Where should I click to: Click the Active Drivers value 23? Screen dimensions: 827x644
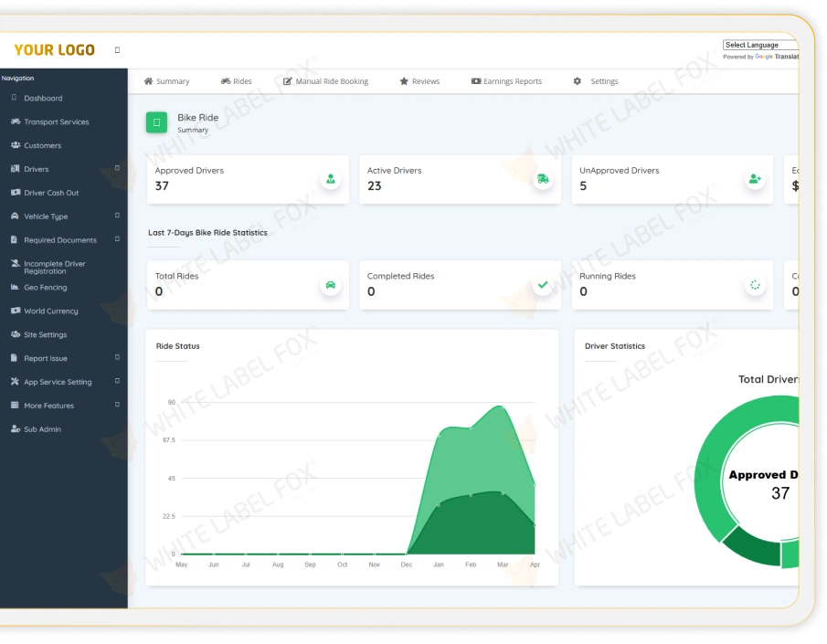coord(375,186)
